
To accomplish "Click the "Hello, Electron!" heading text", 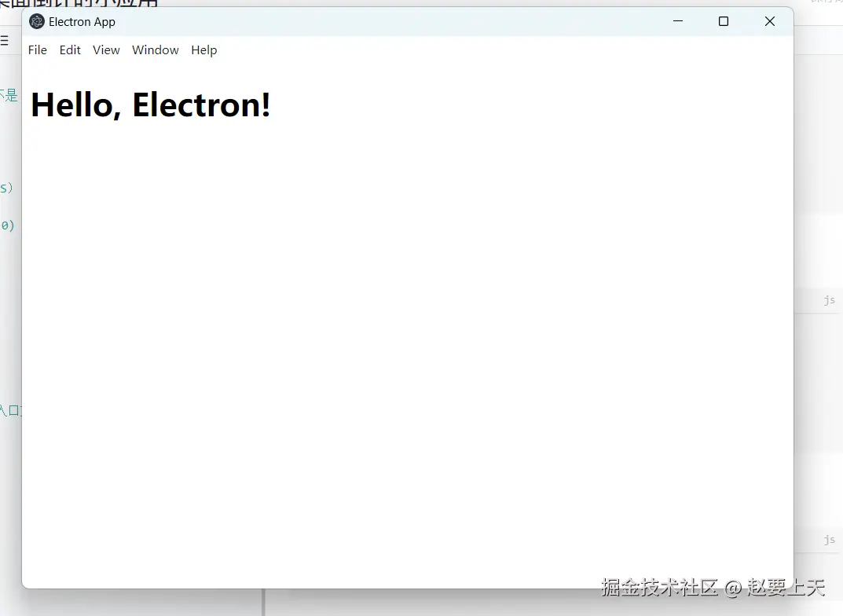I will click(151, 104).
